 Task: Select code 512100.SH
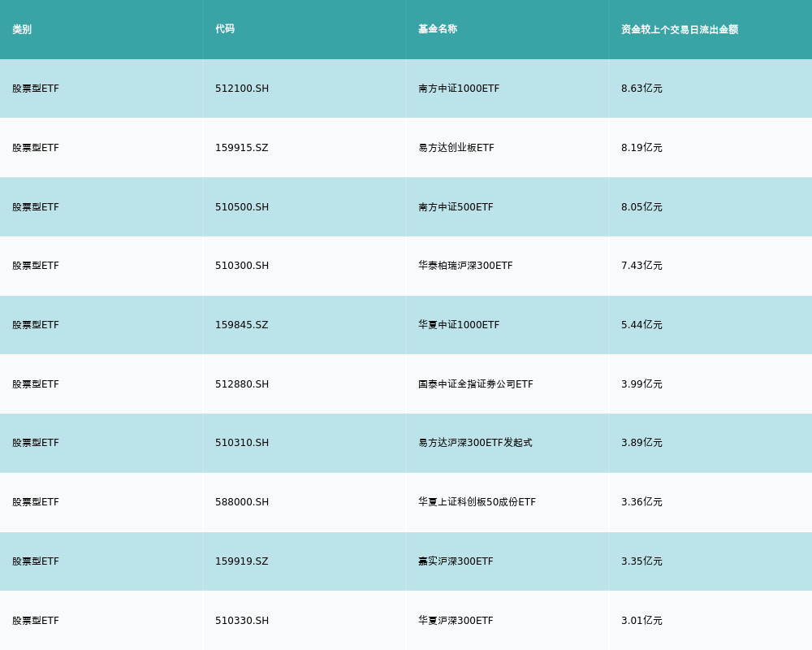click(x=242, y=89)
